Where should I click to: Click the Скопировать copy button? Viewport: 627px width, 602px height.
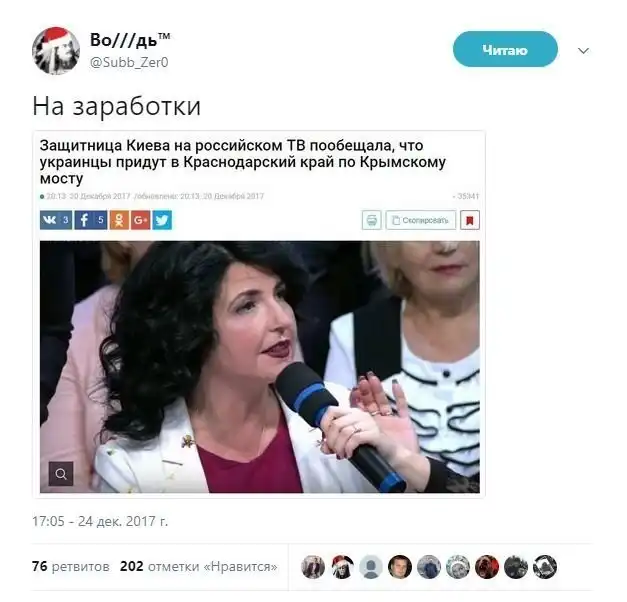(x=421, y=220)
